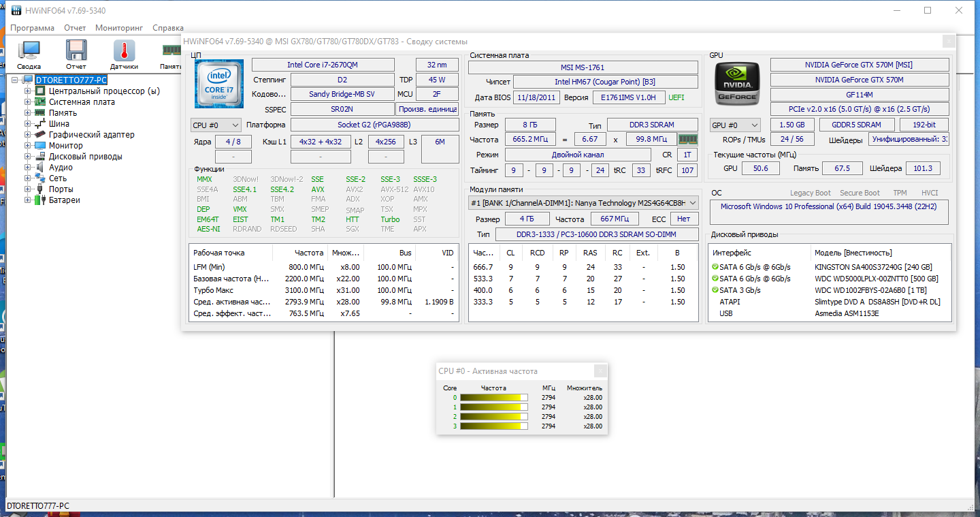Click the memory module icon next to 99.8 МГц
980x517 pixels.
pyautogui.click(x=687, y=139)
